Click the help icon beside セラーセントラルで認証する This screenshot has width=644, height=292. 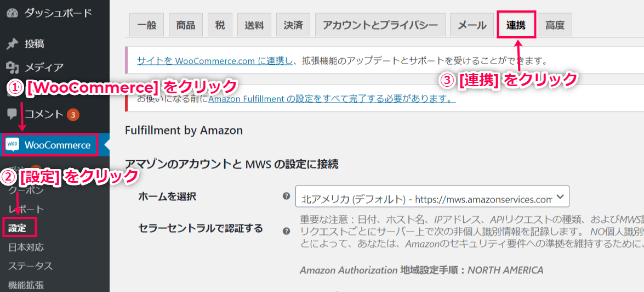(x=286, y=231)
